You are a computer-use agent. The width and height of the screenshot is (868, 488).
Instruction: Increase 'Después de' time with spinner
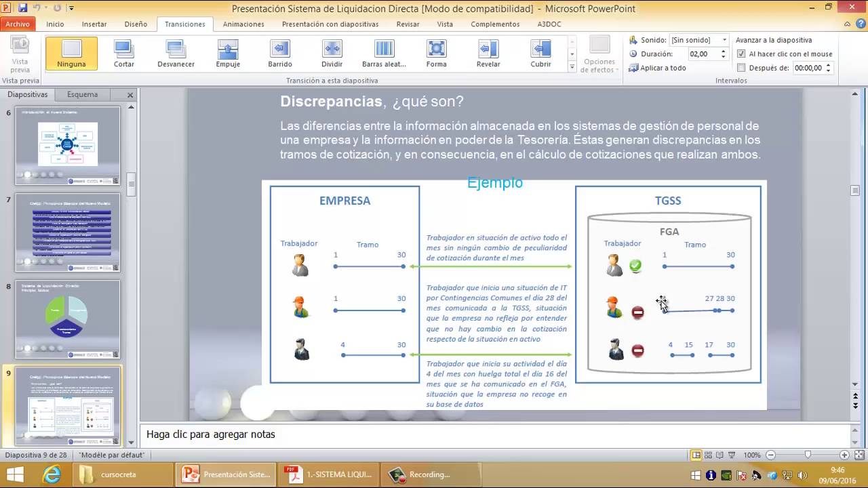tap(829, 65)
